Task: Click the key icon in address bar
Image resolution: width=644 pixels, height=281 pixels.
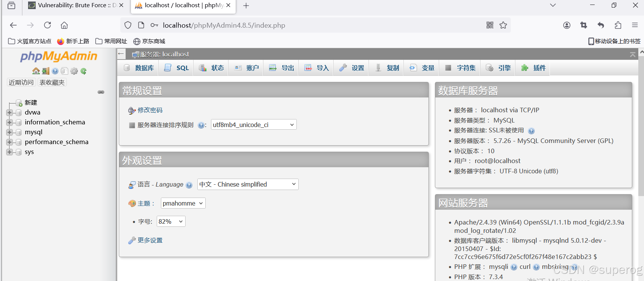Action: pos(154,25)
